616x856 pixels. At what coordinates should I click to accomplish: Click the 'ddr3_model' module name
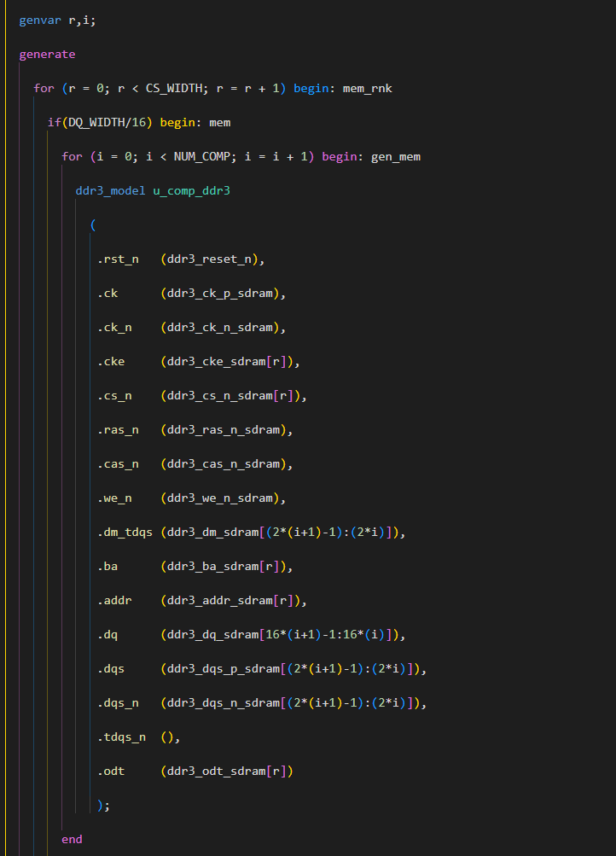pyautogui.click(x=111, y=191)
